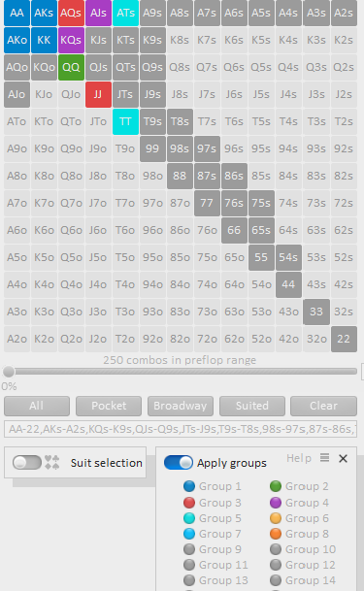The height and width of the screenshot is (591, 364).
Task: Select all Suited hands button
Action: coord(252,406)
